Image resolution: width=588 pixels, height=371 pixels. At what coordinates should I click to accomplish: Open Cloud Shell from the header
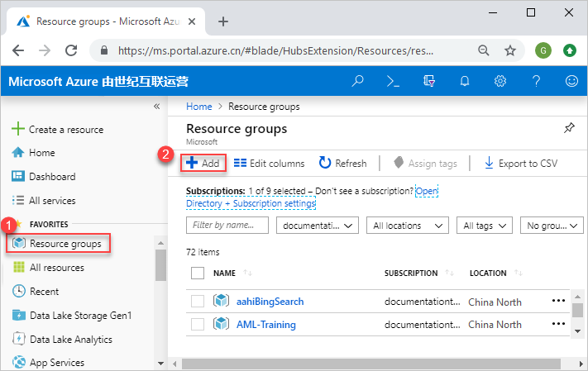tap(393, 81)
